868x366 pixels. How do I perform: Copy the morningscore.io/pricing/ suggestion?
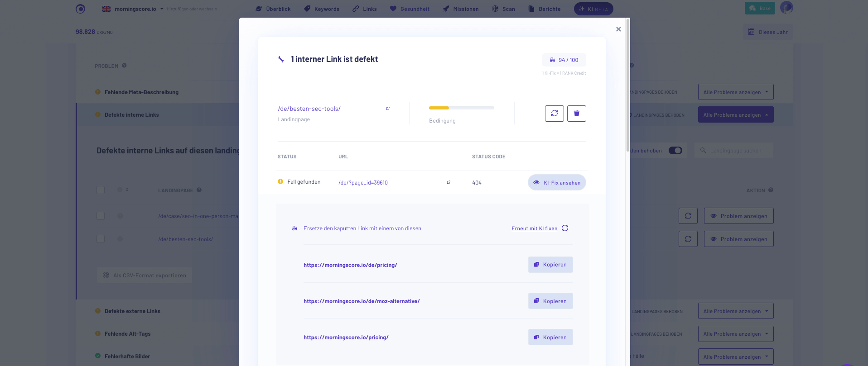(x=550, y=337)
